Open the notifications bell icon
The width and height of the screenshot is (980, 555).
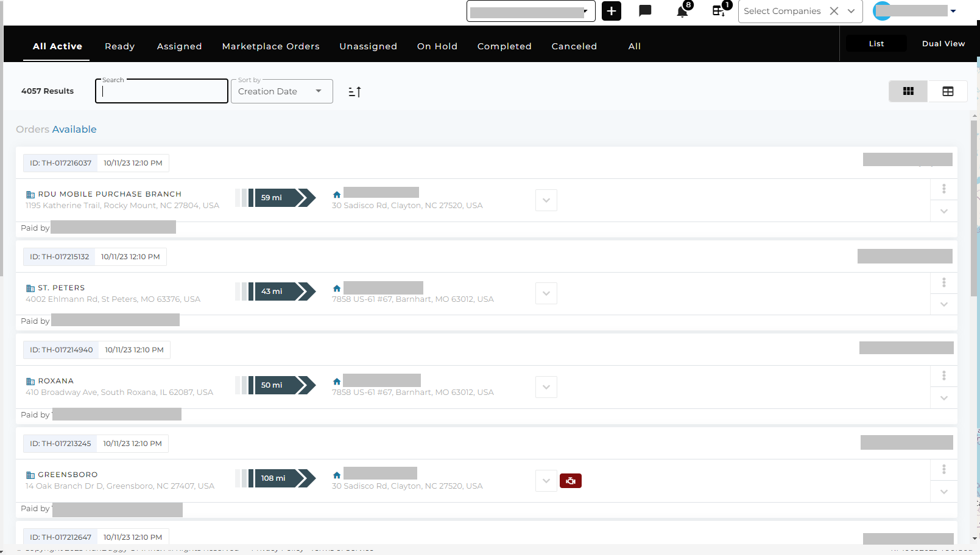pos(682,12)
